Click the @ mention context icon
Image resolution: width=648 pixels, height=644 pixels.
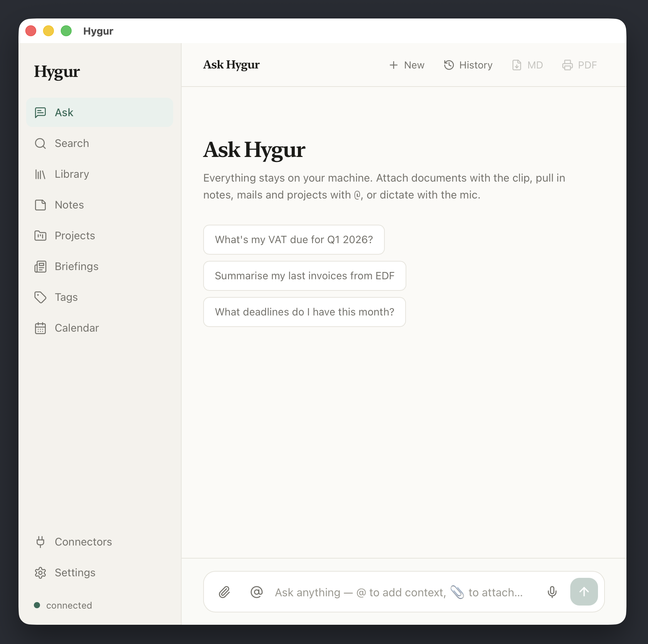pyautogui.click(x=257, y=592)
